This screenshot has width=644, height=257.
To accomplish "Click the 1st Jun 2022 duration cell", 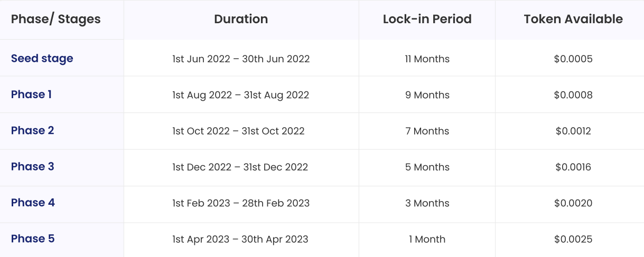I will pyautogui.click(x=241, y=59).
